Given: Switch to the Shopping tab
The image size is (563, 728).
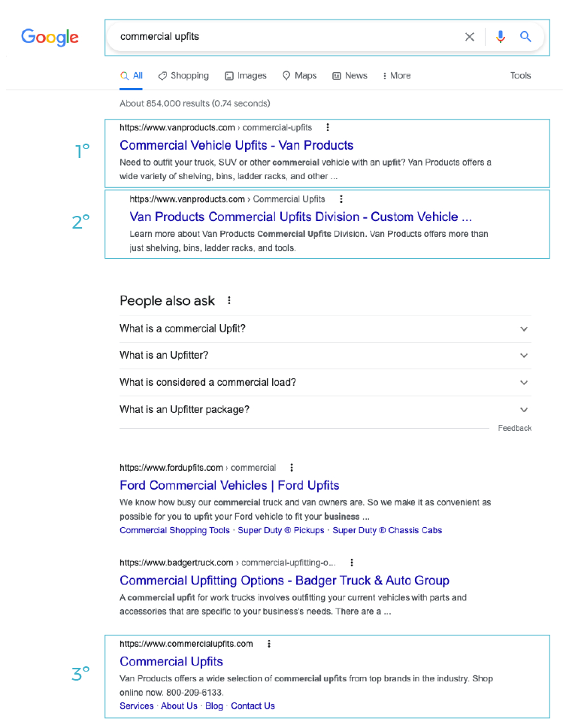Looking at the screenshot, I should 183,76.
